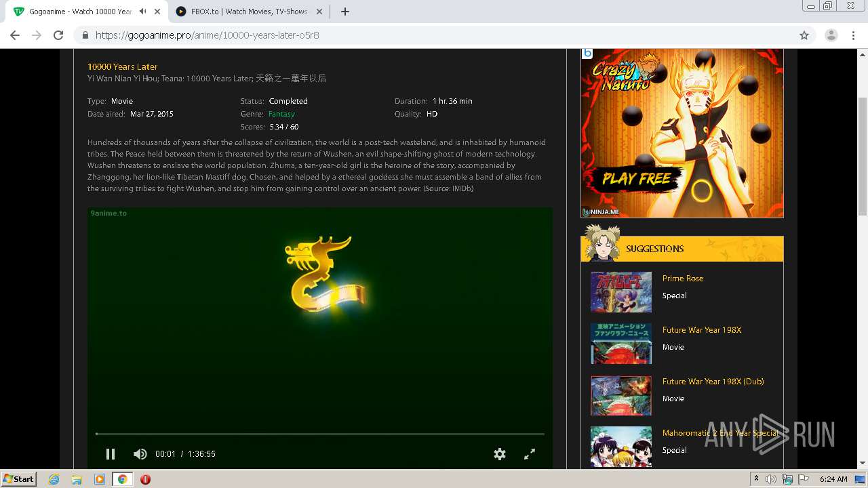
Task: Open system volume tray icon
Action: 771,479
